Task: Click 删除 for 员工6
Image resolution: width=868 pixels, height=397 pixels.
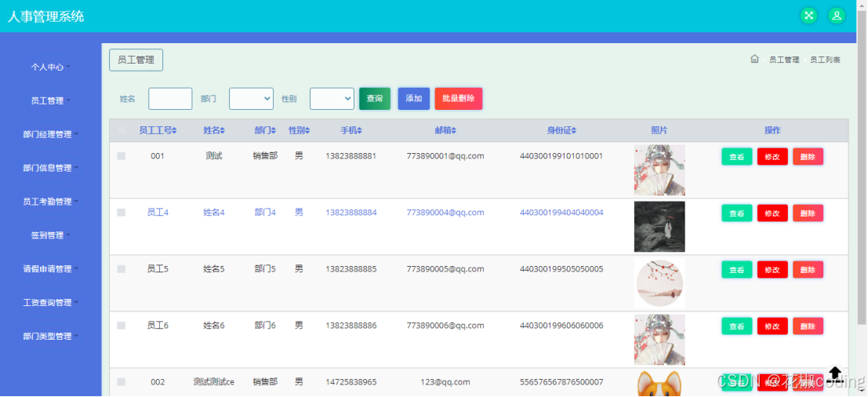Action: point(808,326)
